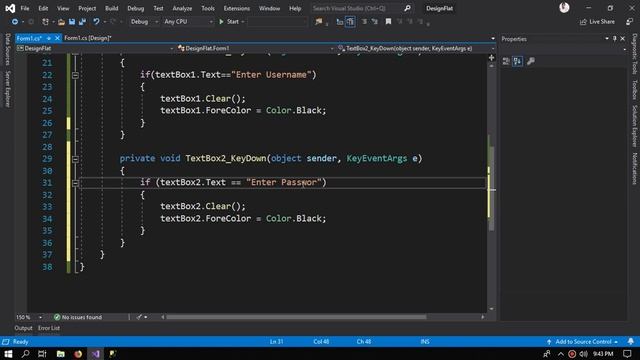Viewport: 640px width, 360px height.
Task: Open the Debug menu
Action: [x=136, y=8]
